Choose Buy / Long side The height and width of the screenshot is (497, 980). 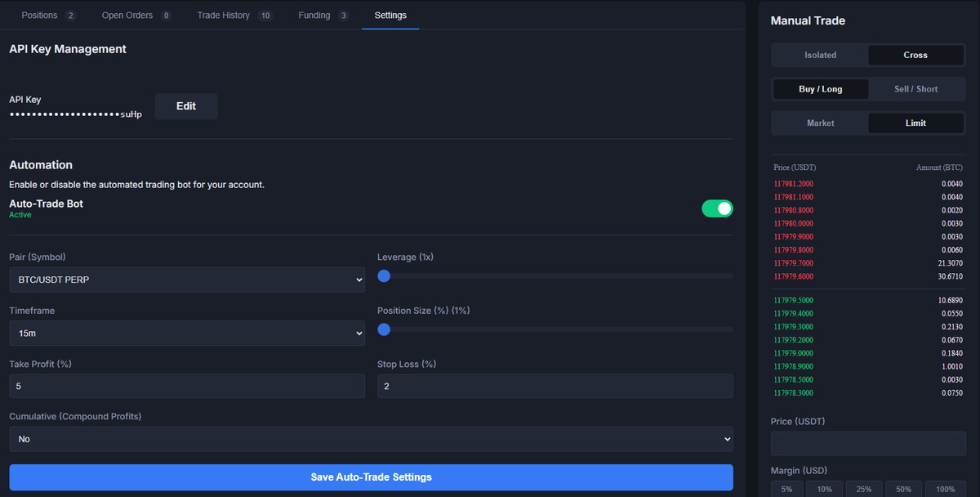coord(821,89)
